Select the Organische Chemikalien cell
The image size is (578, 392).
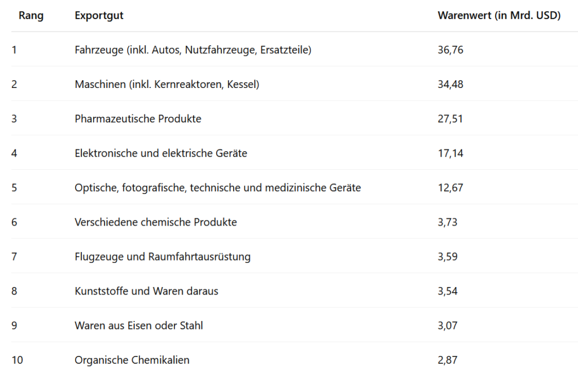[x=132, y=360]
